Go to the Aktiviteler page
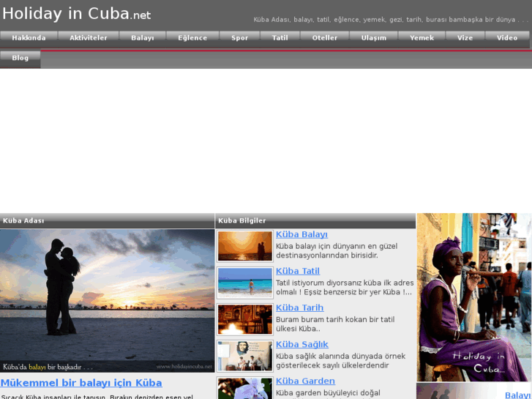The height and width of the screenshot is (399, 532). 89,37
